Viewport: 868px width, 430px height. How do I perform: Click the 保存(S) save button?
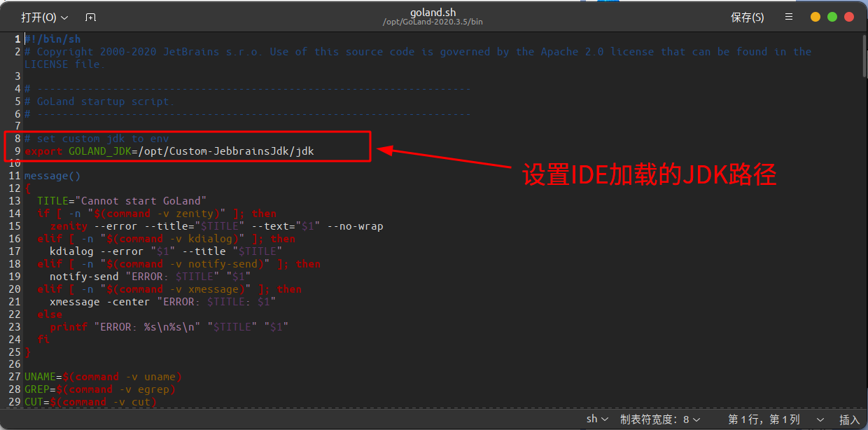click(747, 17)
